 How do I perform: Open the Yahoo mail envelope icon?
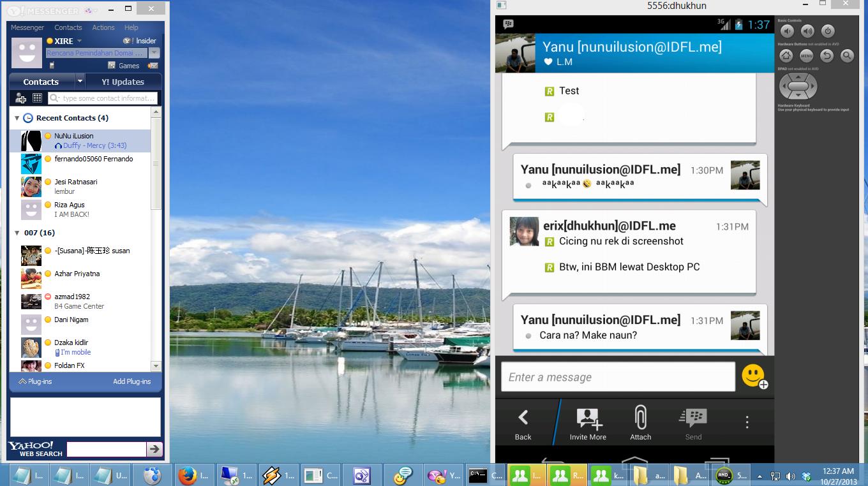click(153, 65)
